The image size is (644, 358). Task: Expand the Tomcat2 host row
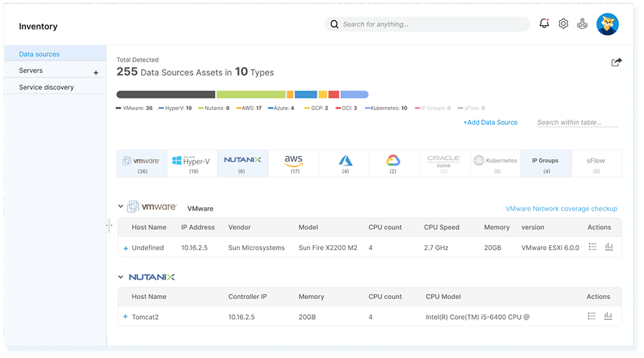coord(126,317)
